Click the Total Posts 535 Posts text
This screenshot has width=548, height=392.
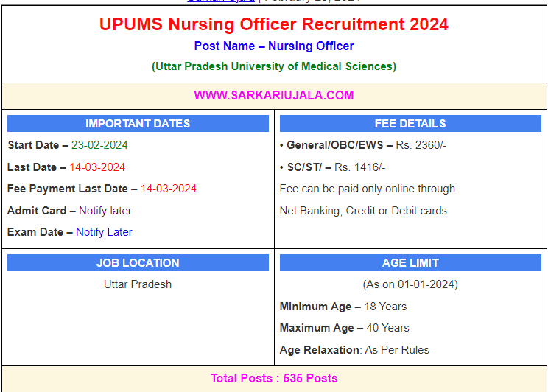point(274,379)
